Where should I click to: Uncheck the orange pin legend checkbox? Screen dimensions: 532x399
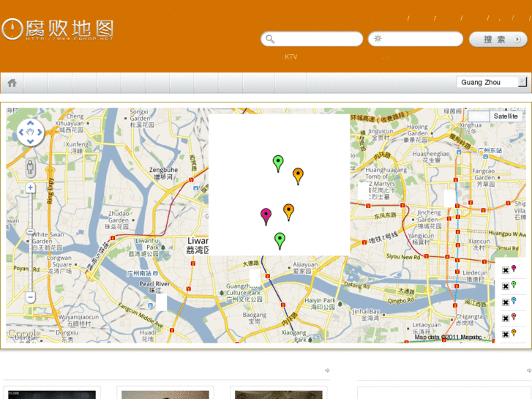(506, 334)
